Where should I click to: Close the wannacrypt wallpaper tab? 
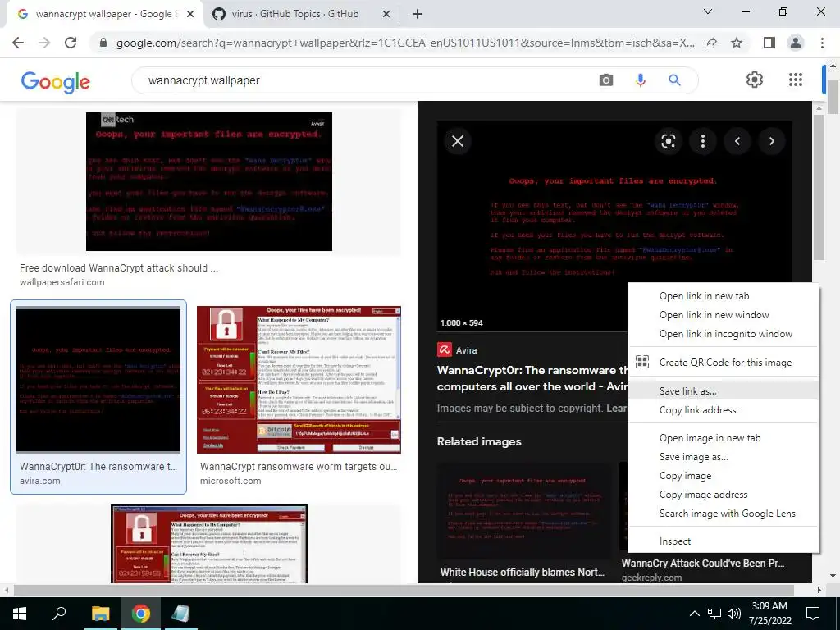190,14
